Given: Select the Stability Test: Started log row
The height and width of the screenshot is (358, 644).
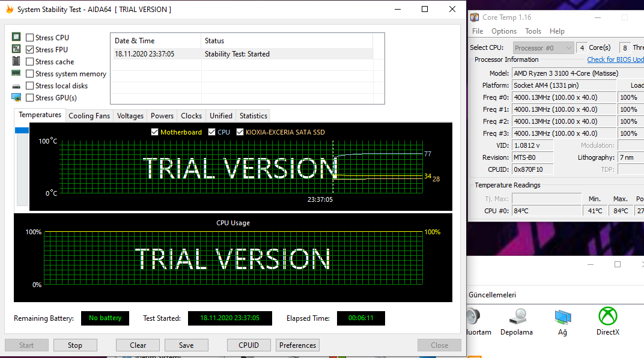Looking at the screenshot, I should pos(243,54).
